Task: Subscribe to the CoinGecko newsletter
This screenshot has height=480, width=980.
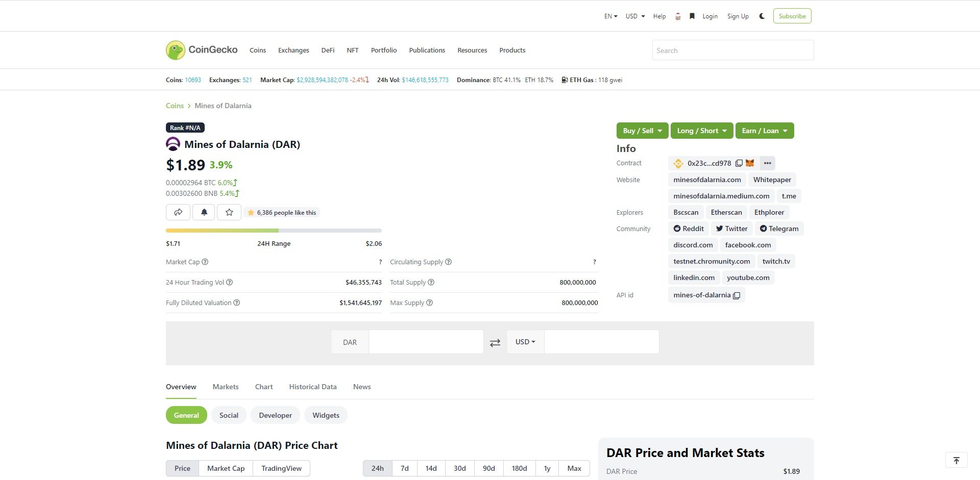Action: click(x=792, y=16)
